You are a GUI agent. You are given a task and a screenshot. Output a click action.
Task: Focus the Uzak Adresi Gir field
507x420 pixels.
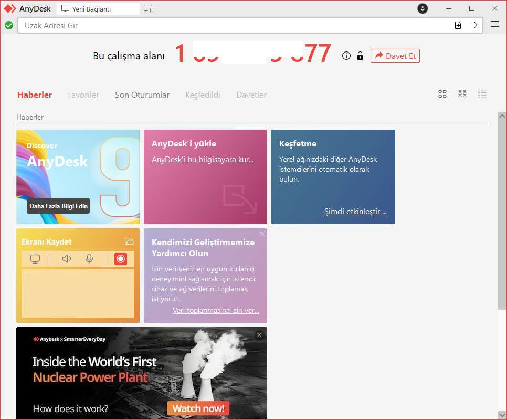pyautogui.click(x=250, y=25)
